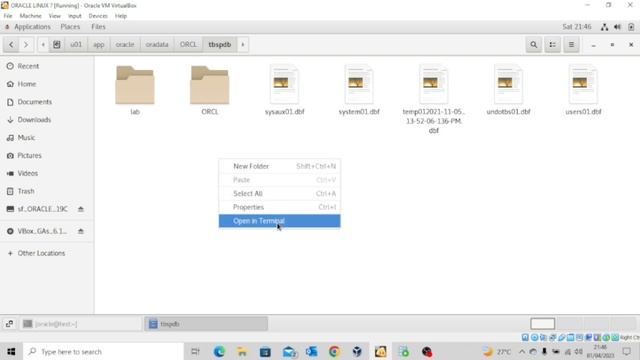640x360 pixels.
Task: Open File Explorer from Windows taskbar
Action: [x=242, y=351]
